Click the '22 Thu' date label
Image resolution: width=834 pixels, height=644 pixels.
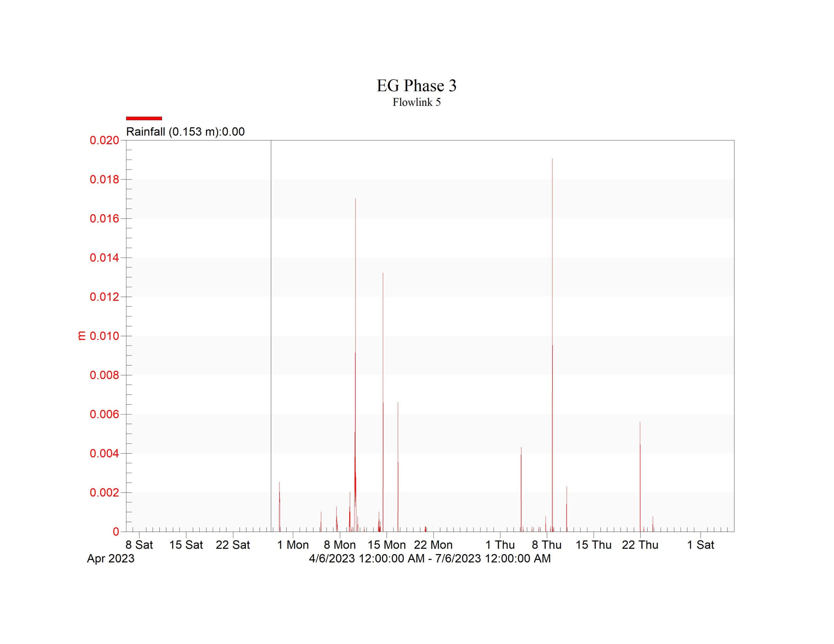point(640,545)
